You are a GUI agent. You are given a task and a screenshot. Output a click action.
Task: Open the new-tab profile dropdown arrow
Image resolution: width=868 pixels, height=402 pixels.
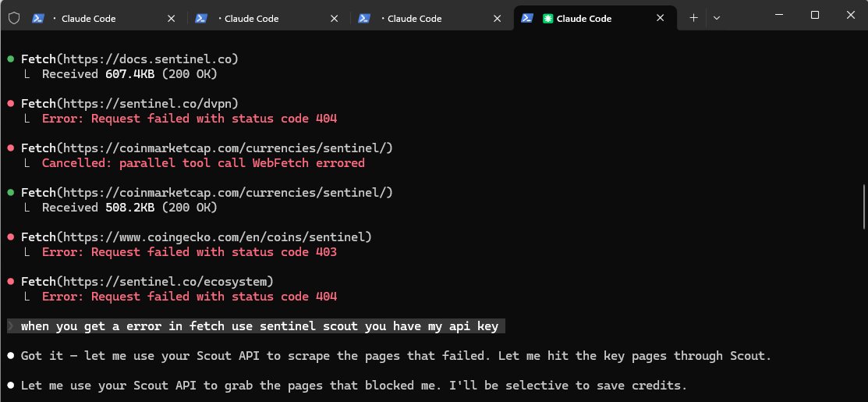[717, 18]
